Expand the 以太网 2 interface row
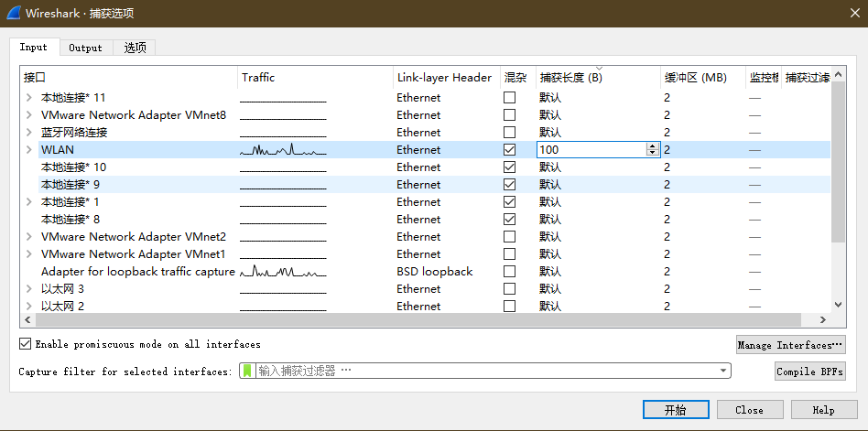The height and width of the screenshot is (431, 868). click(29, 306)
